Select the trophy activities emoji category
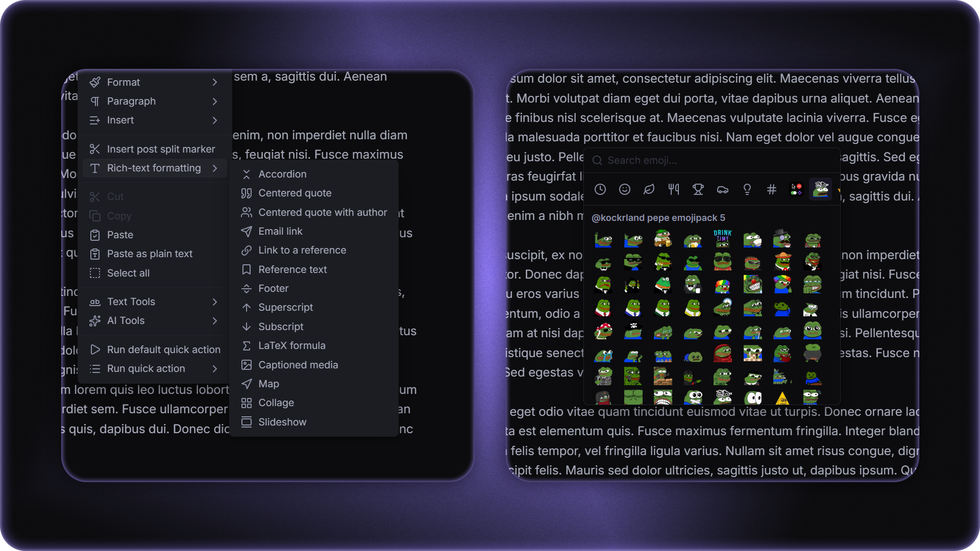This screenshot has height=551, width=980. pos(698,189)
